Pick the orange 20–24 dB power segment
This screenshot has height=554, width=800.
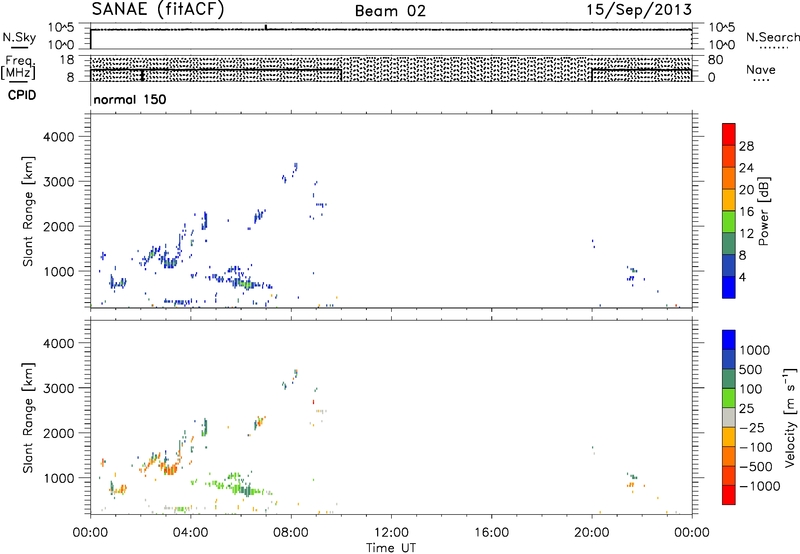tap(729, 178)
